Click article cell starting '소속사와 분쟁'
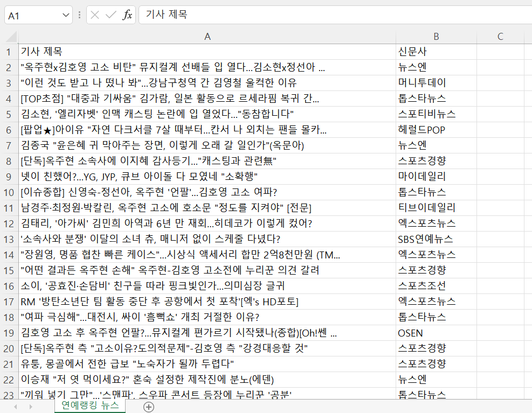Image resolution: width=532 pixels, height=413 pixels. tap(207, 239)
